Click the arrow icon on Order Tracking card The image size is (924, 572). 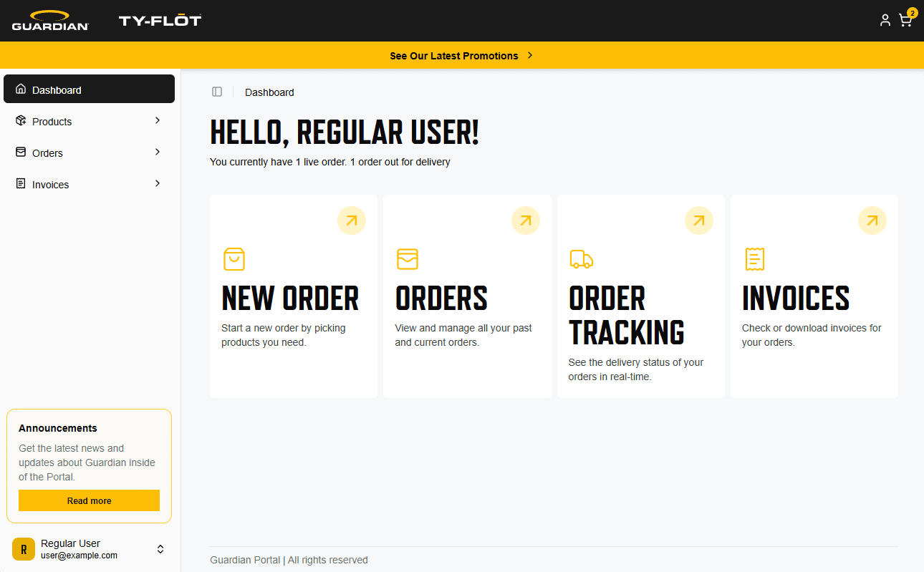click(698, 220)
